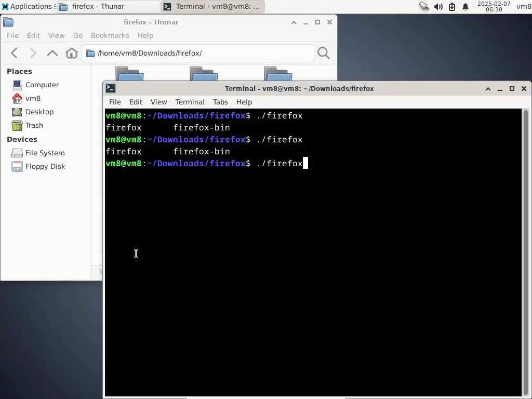Open Thunar's View menu

point(56,36)
